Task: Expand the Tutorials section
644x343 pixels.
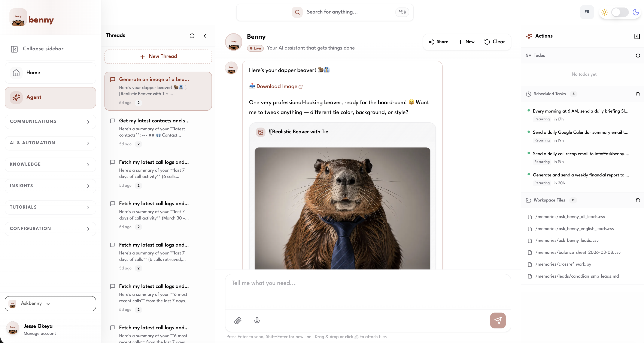Action: [x=50, y=207]
